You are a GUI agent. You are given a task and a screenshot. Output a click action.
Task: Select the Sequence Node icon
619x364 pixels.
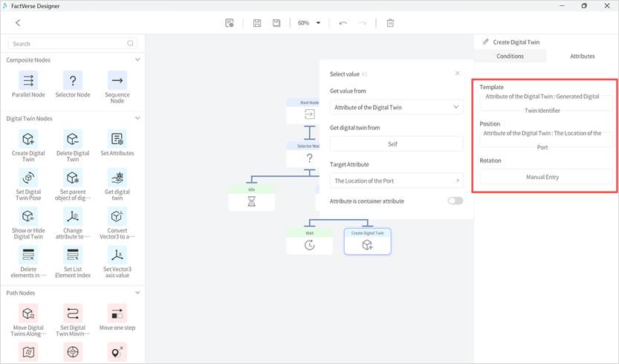tap(117, 80)
